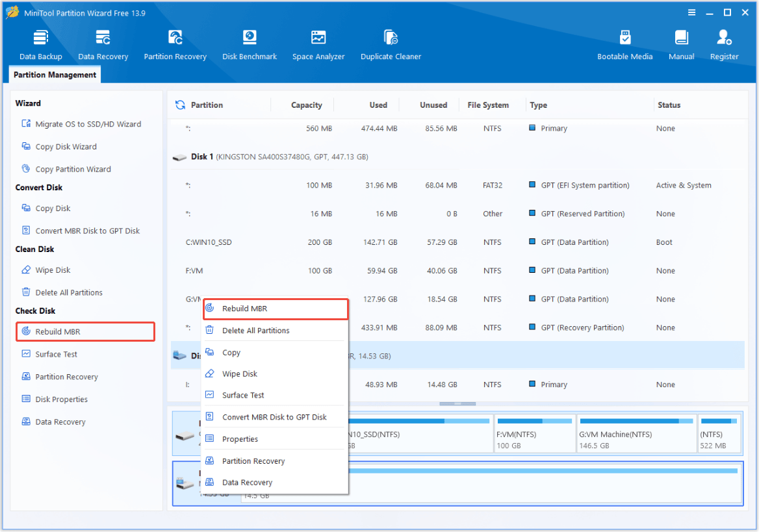This screenshot has height=532, width=759.
Task: Click the 522 MB (NTFS) disk map block
Action: coord(719,434)
